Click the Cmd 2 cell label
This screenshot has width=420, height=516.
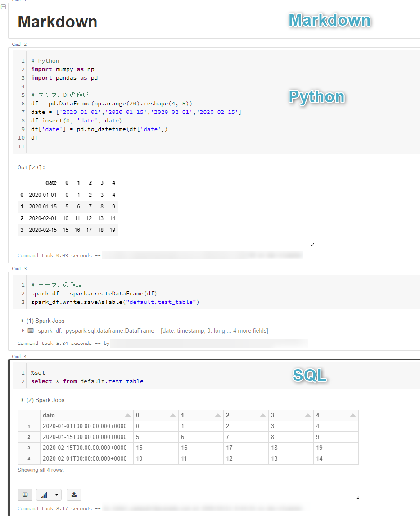pos(19,45)
